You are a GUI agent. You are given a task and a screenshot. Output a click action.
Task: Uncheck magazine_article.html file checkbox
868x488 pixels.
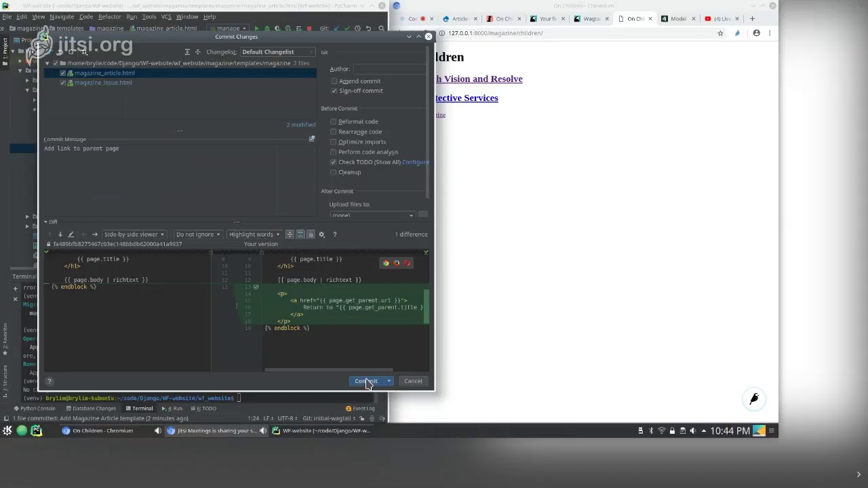[62, 73]
